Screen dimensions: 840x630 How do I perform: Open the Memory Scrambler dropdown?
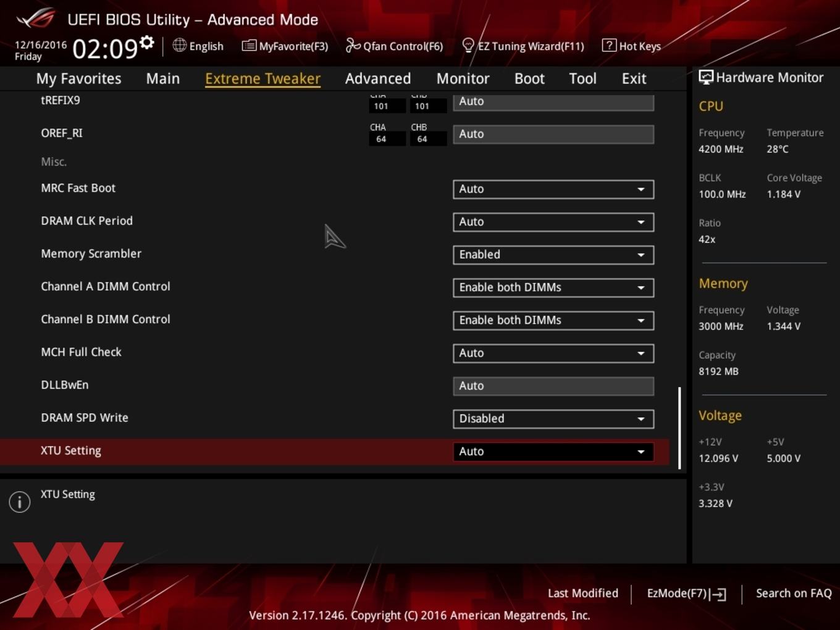click(553, 254)
